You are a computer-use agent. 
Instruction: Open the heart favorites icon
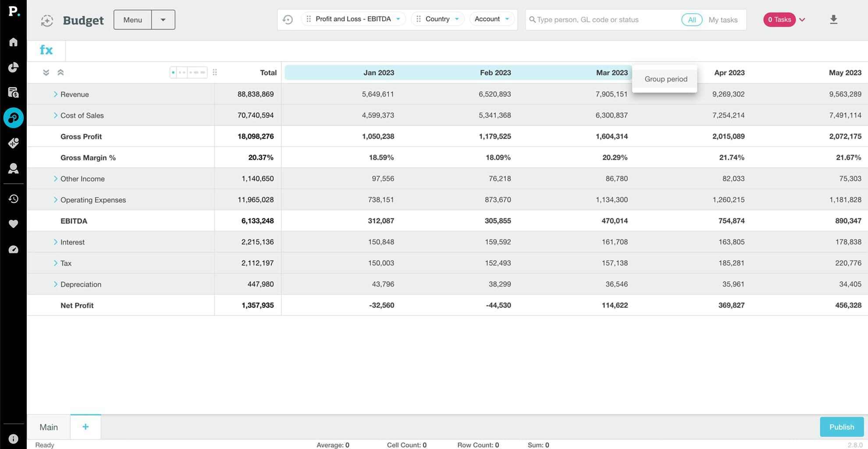click(13, 224)
